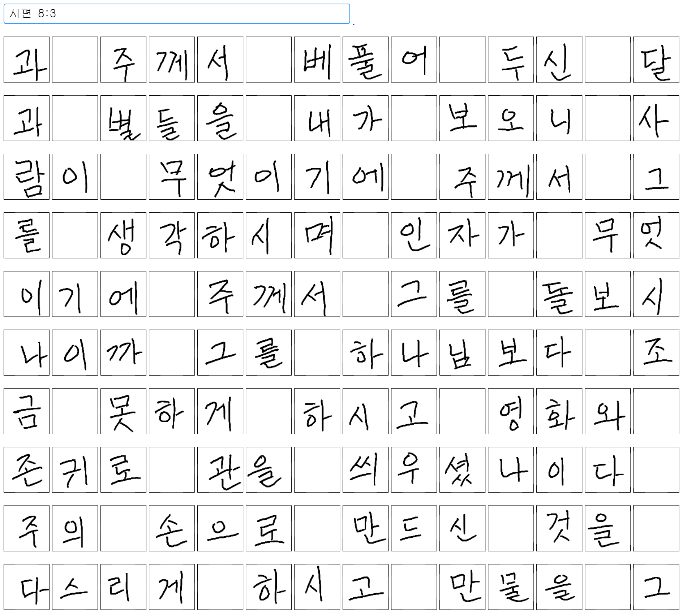700x615 pixels.
Task: Click the cell with handwritten 님
Action: (462, 352)
